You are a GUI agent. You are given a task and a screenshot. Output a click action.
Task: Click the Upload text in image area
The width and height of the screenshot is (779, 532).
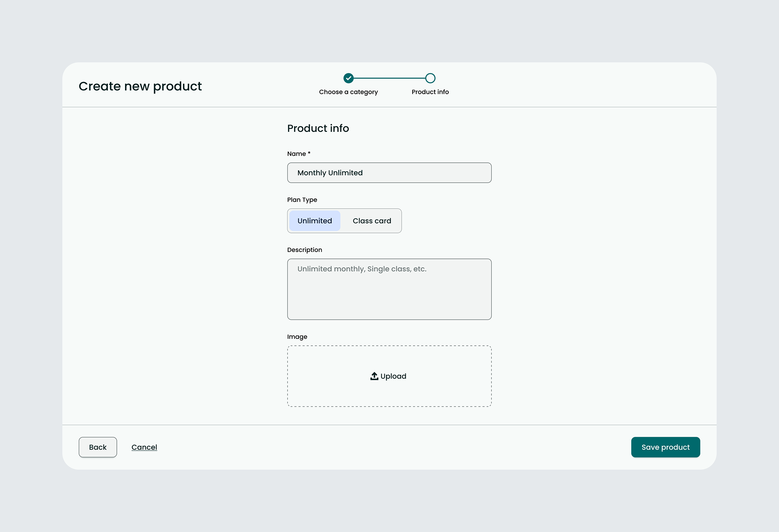coord(393,376)
